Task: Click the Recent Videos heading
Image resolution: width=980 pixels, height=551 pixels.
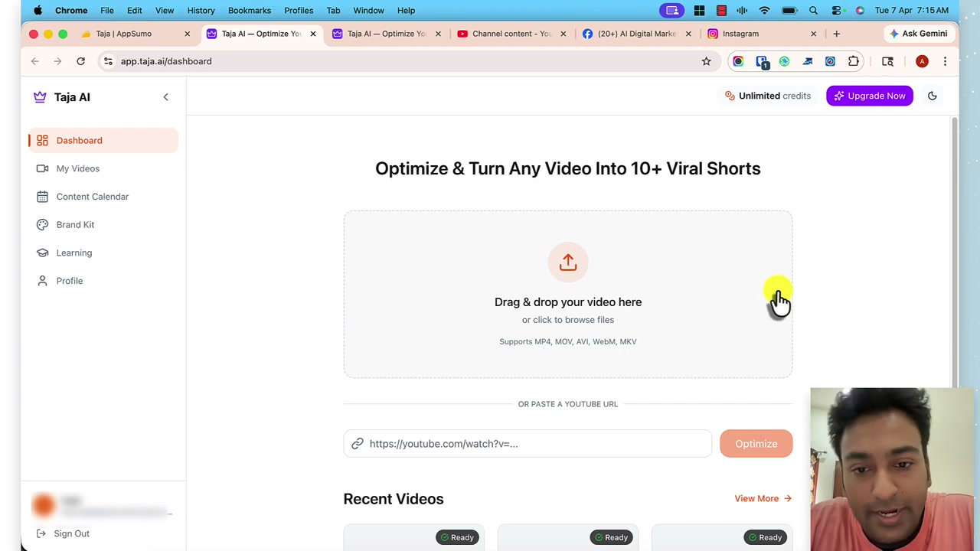Action: click(394, 499)
